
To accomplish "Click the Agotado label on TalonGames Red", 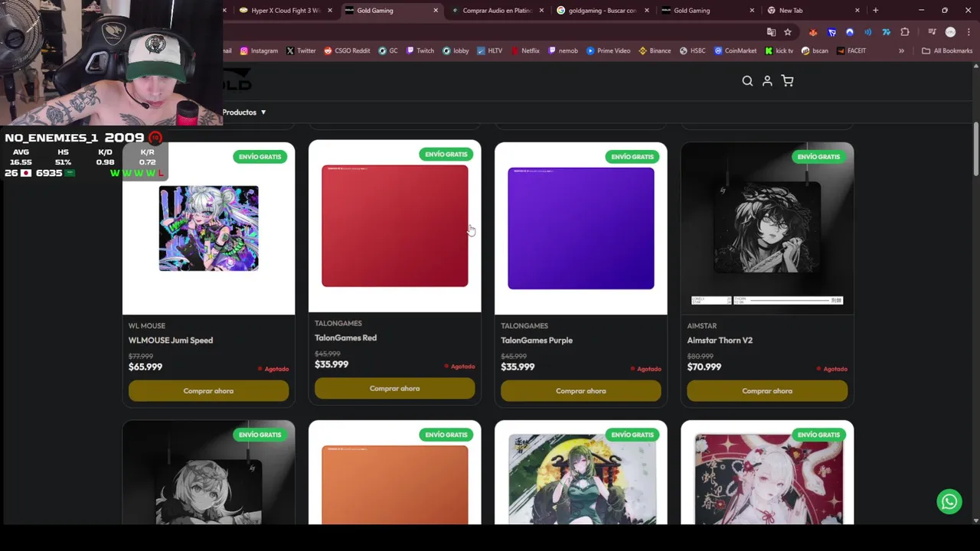I will click(460, 367).
